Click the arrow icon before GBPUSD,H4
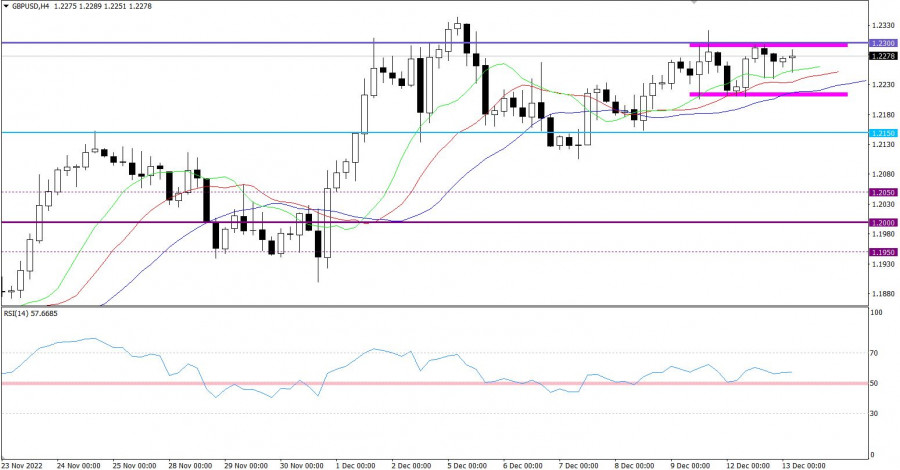The width and height of the screenshot is (900, 470). click(6, 8)
